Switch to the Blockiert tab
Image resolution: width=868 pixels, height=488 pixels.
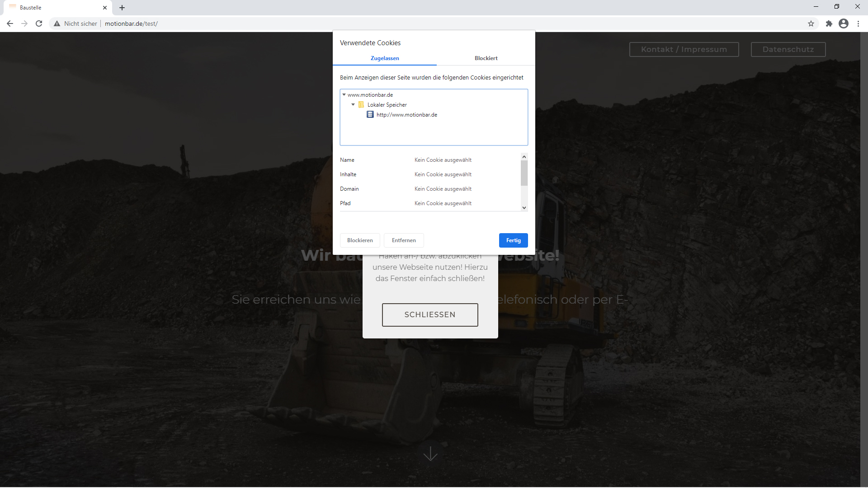pyautogui.click(x=486, y=58)
